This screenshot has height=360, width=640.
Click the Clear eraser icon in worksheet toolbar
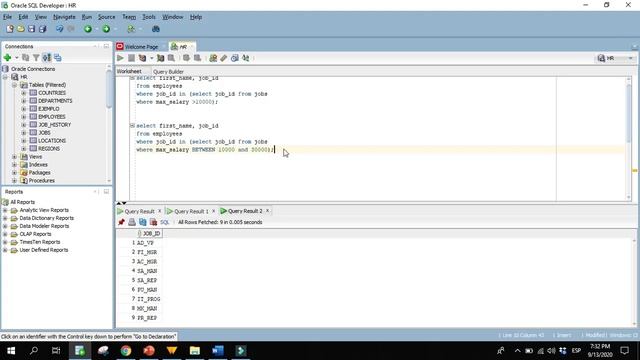point(224,58)
